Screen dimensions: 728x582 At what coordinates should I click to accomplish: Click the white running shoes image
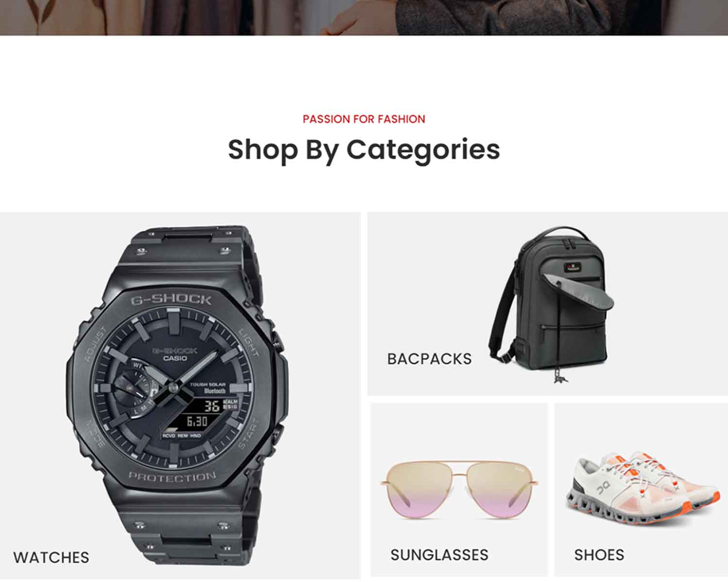coord(643,489)
